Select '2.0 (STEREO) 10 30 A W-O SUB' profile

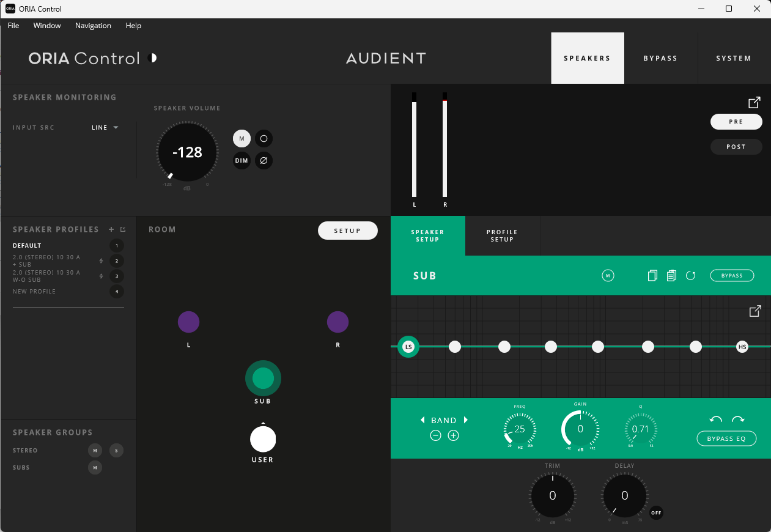coord(46,276)
